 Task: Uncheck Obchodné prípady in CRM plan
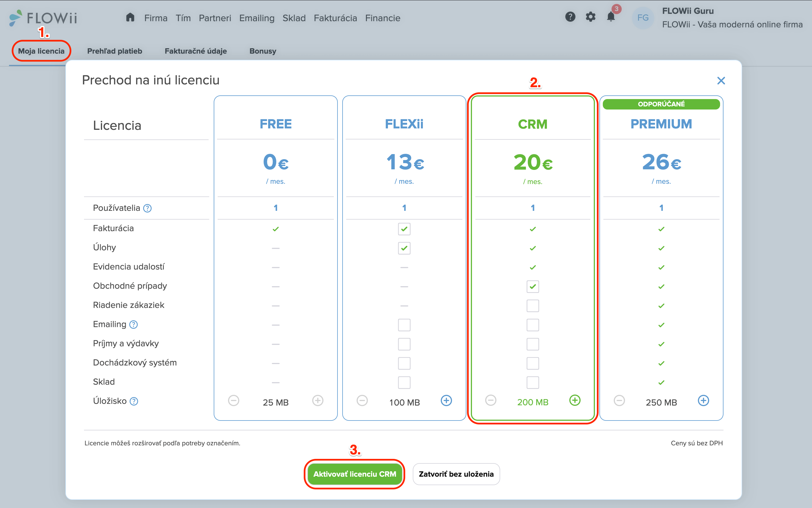pyautogui.click(x=533, y=286)
